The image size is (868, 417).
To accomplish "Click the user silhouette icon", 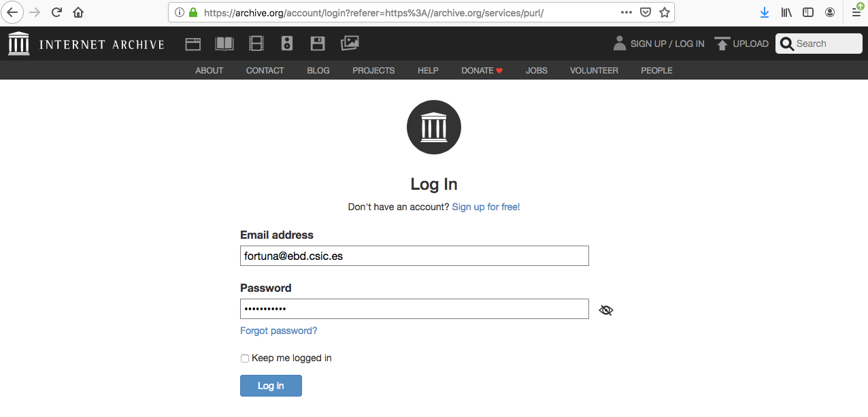I will (619, 44).
